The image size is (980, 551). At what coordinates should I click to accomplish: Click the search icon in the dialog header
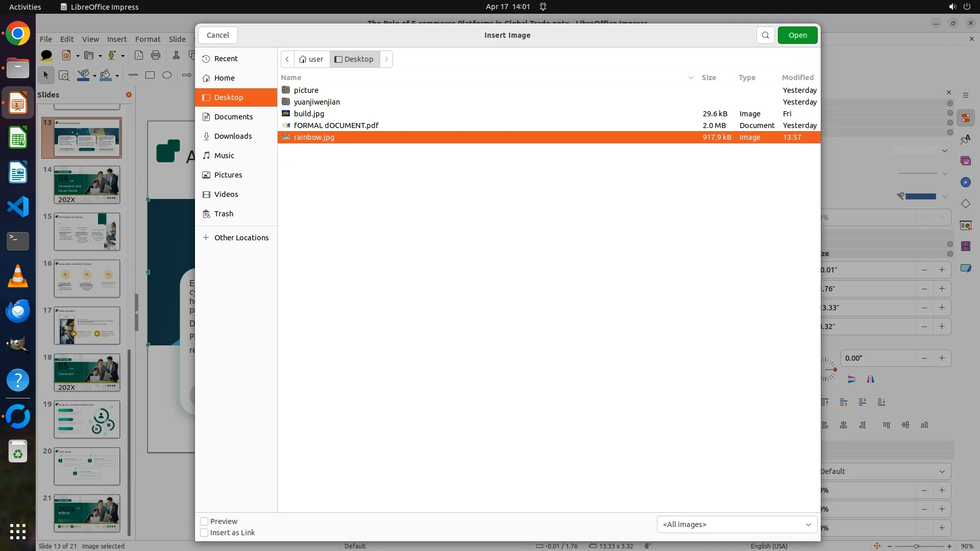765,35
